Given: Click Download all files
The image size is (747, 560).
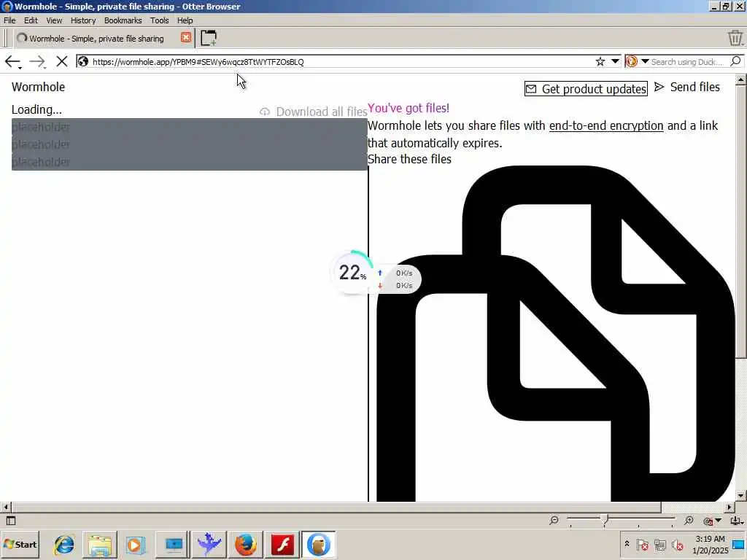Looking at the screenshot, I should pos(314,112).
